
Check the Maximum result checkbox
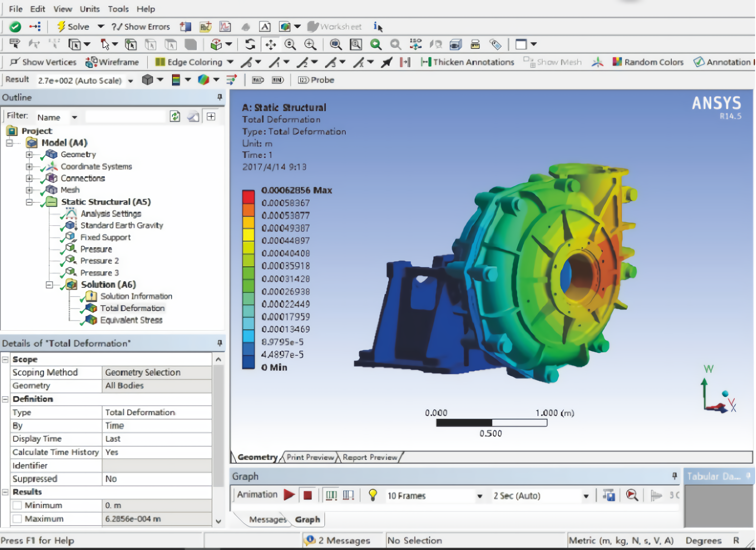coord(17,519)
